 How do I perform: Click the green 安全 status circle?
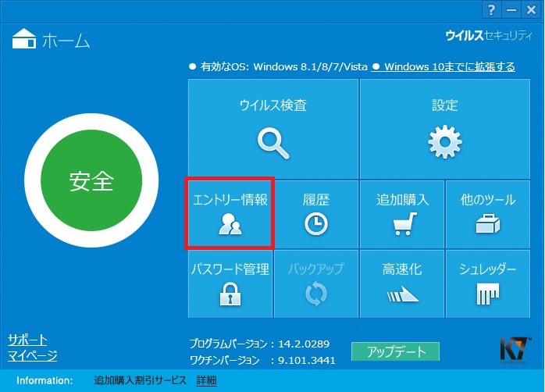91,180
